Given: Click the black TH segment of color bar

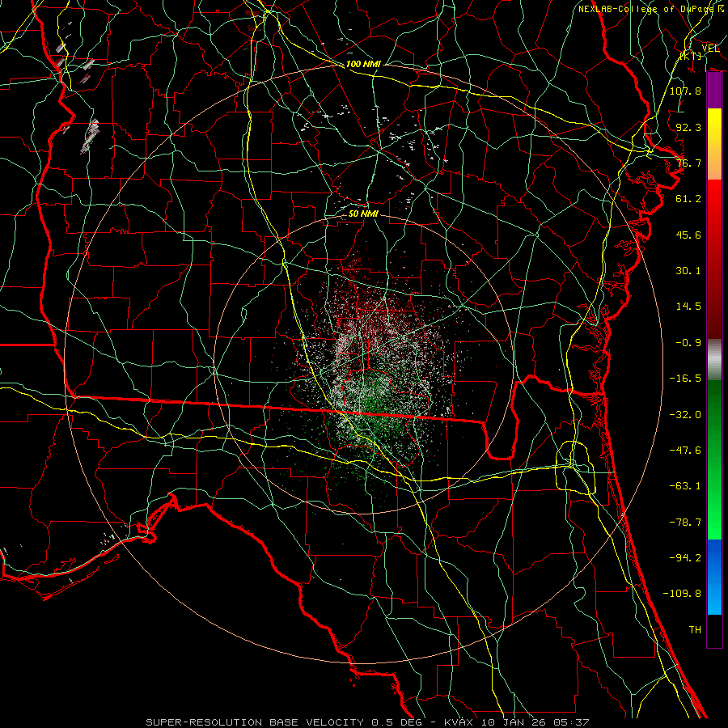Looking at the screenshot, I should (x=714, y=630).
